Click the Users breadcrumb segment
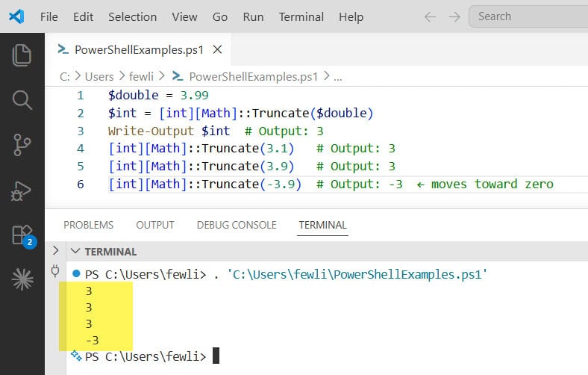Image resolution: width=588 pixels, height=375 pixels. (99, 77)
